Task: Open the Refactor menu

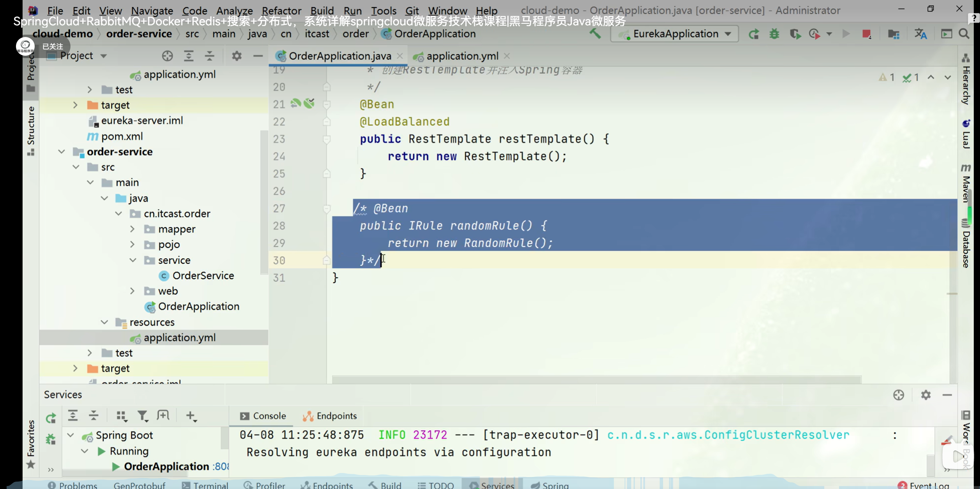Action: point(281,11)
